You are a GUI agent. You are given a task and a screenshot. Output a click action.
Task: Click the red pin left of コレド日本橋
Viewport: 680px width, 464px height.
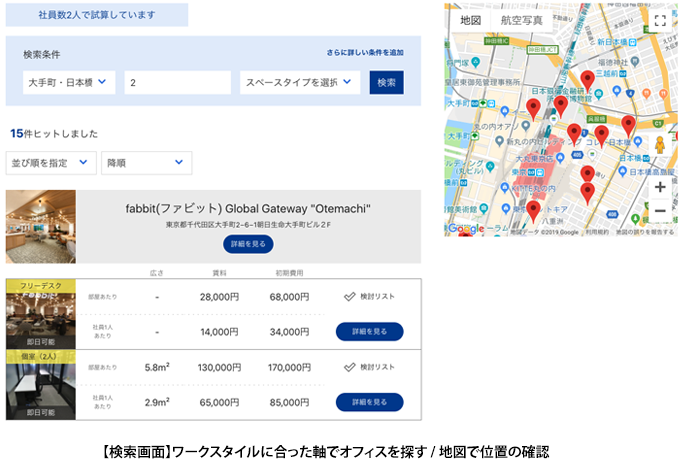(574, 134)
